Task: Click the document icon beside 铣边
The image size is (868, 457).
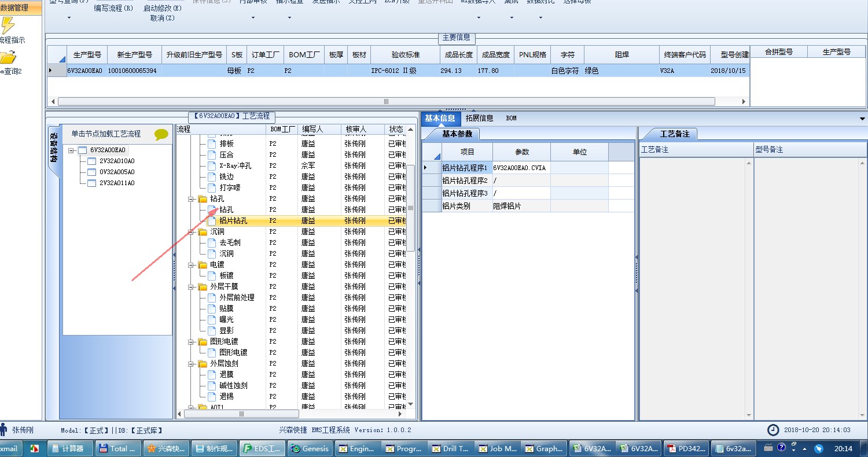Action: coord(211,176)
